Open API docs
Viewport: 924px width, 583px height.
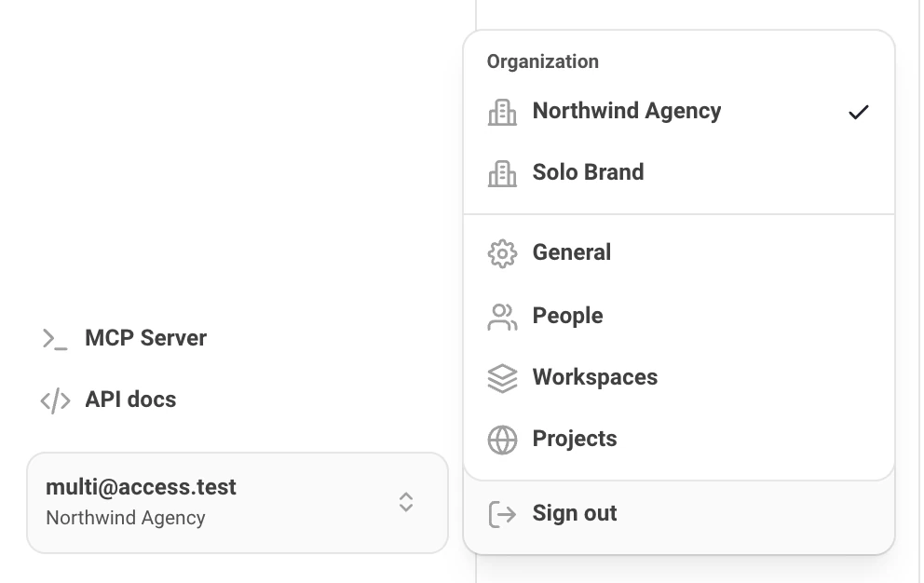[108, 400]
